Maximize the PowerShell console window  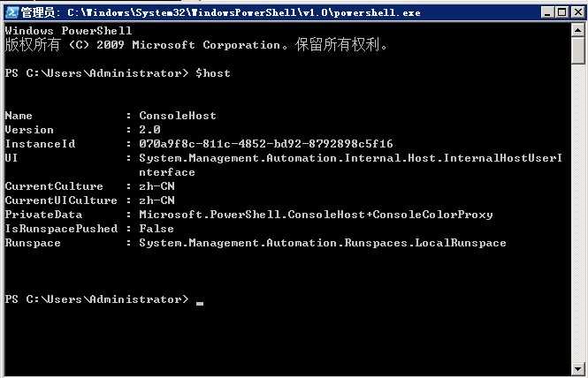click(562, 12)
